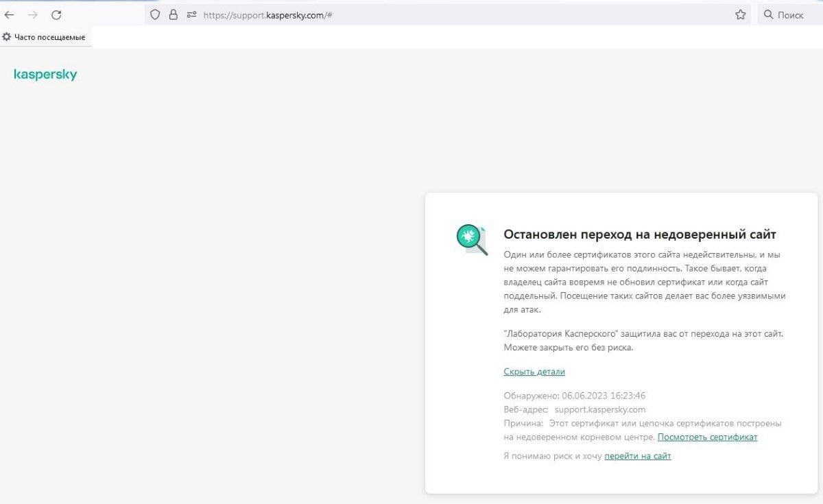The height and width of the screenshot is (504, 823).
Task: Open the shield tracking protection icon
Action: point(155,14)
